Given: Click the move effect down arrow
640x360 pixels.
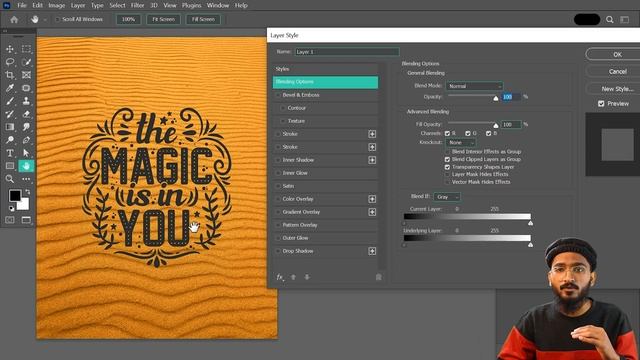Looking at the screenshot, I should tap(307, 277).
